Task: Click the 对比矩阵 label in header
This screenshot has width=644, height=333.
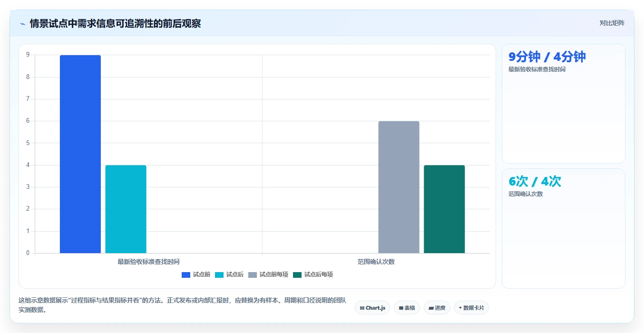Action: click(x=612, y=23)
